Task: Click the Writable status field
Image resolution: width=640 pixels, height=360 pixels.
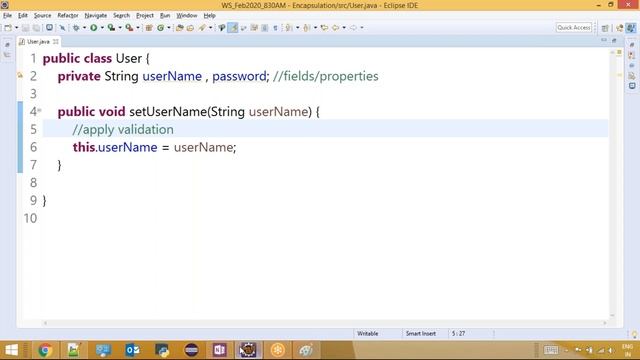Action: (367, 333)
